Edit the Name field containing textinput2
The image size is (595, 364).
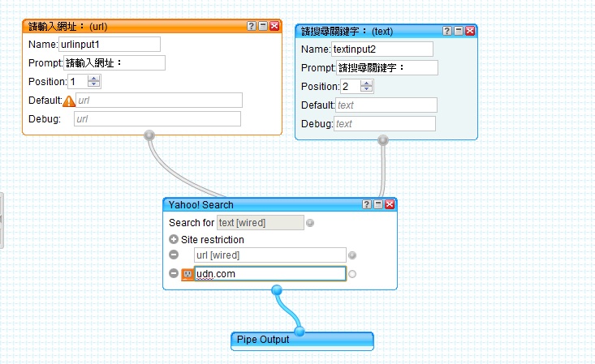point(382,49)
